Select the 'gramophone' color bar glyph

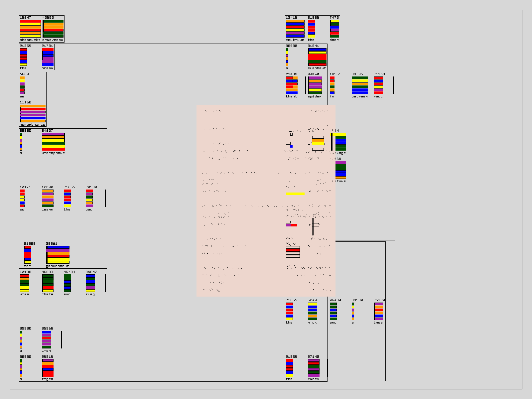pos(58,255)
